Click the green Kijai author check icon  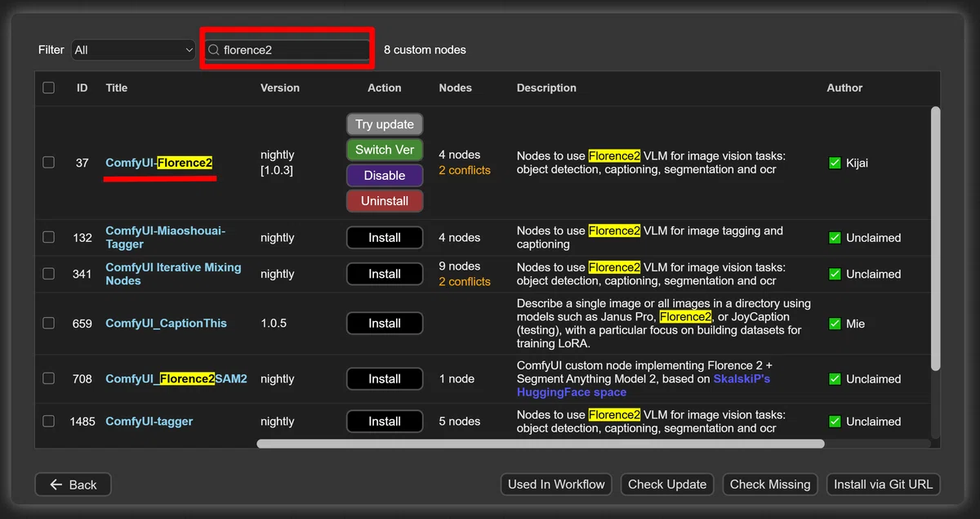pyautogui.click(x=835, y=163)
